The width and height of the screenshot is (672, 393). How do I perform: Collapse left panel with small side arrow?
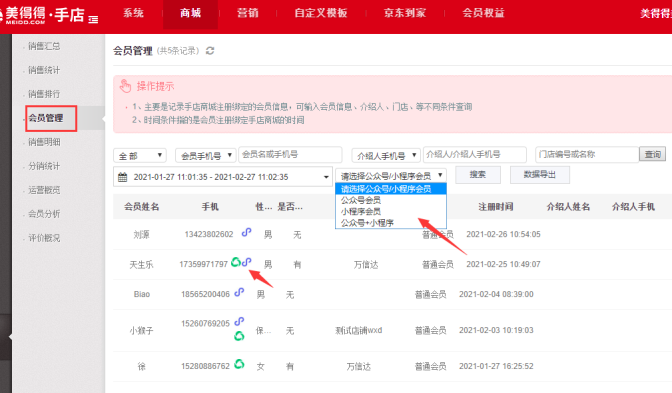(x=10, y=337)
